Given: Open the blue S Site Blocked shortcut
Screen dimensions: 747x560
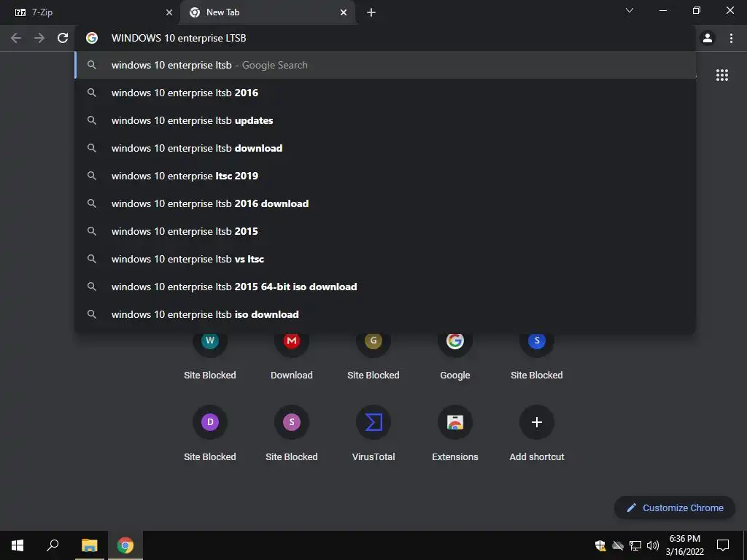Looking at the screenshot, I should pos(536,355).
